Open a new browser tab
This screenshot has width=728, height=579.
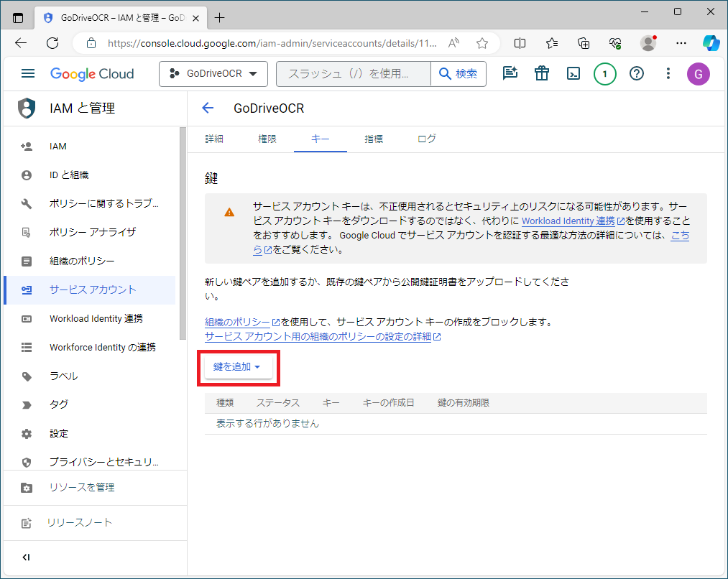tap(220, 18)
